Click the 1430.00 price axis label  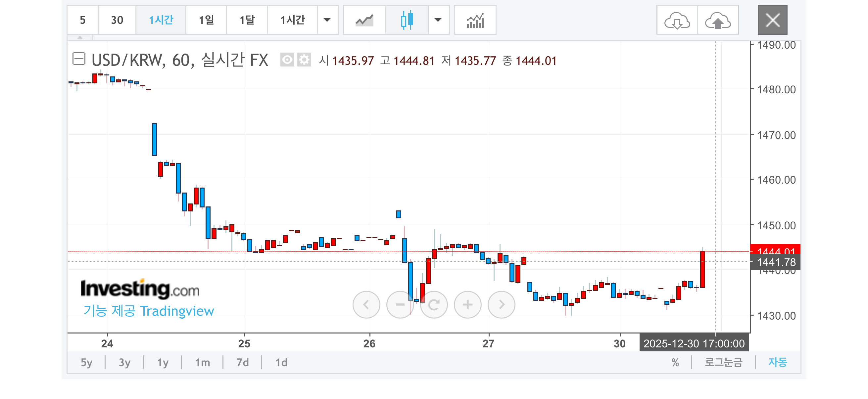tap(776, 316)
